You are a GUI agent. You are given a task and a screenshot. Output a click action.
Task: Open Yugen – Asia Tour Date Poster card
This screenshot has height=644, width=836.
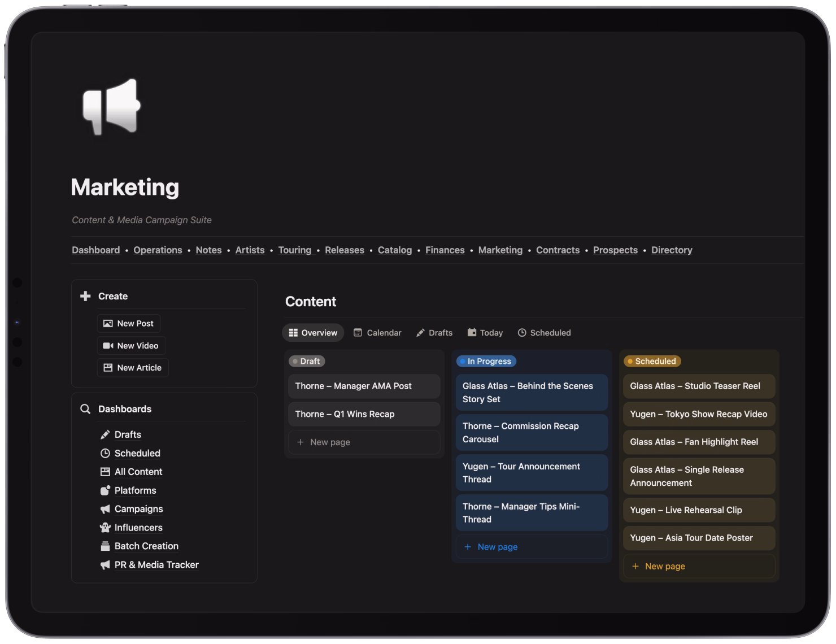tap(699, 538)
